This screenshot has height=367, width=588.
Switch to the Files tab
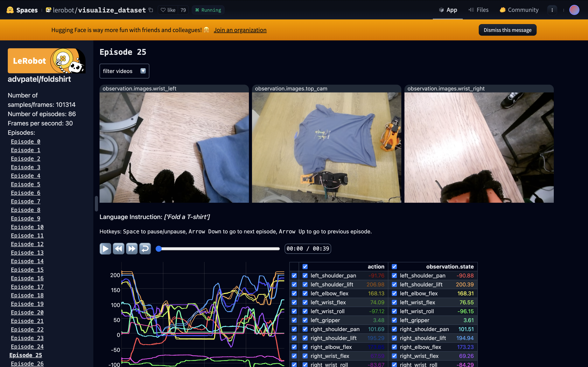pos(478,10)
